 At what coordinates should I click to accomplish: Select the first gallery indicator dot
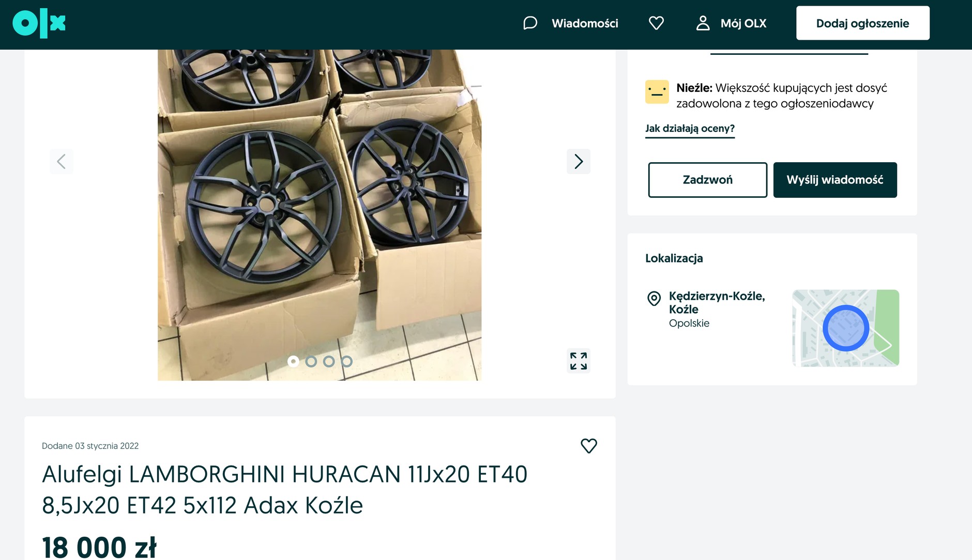[x=293, y=362]
